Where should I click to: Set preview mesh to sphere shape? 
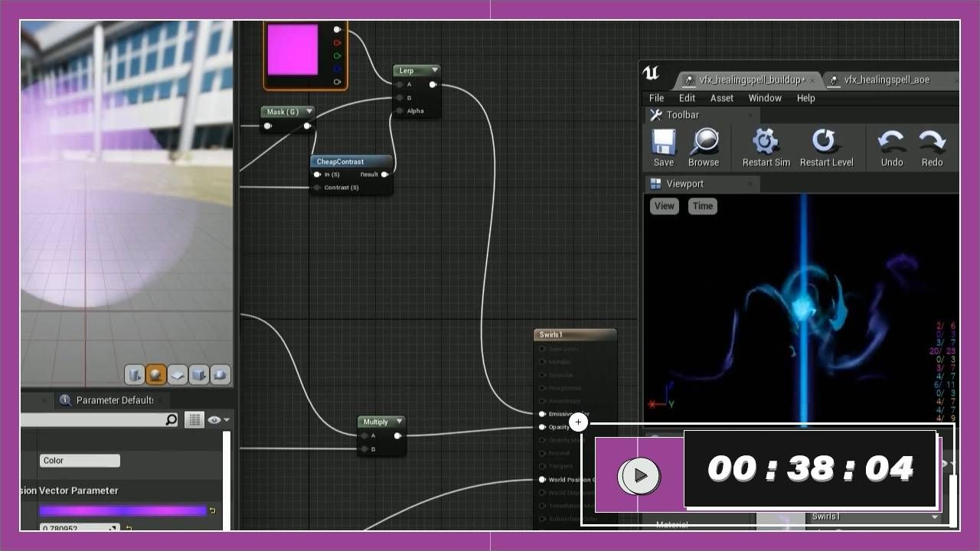[156, 374]
